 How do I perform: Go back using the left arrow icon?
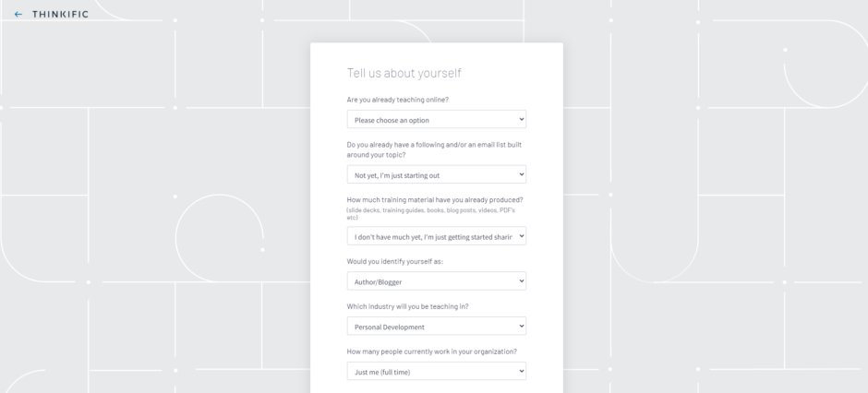tap(18, 15)
